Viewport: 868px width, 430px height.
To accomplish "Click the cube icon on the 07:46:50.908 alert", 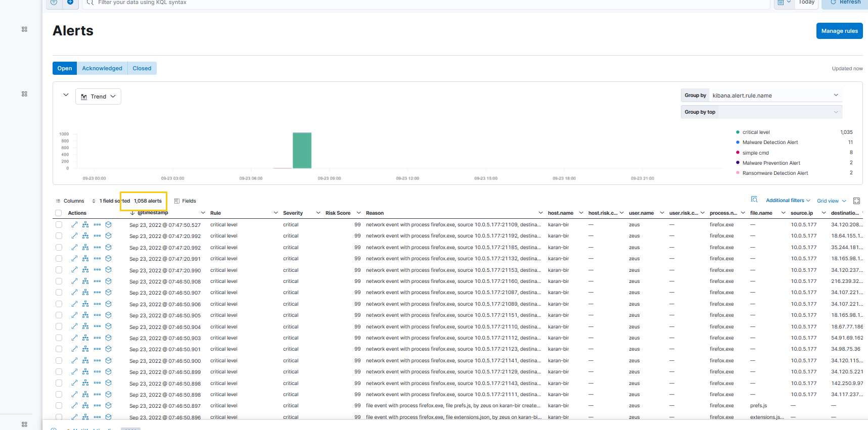I will coord(108,281).
